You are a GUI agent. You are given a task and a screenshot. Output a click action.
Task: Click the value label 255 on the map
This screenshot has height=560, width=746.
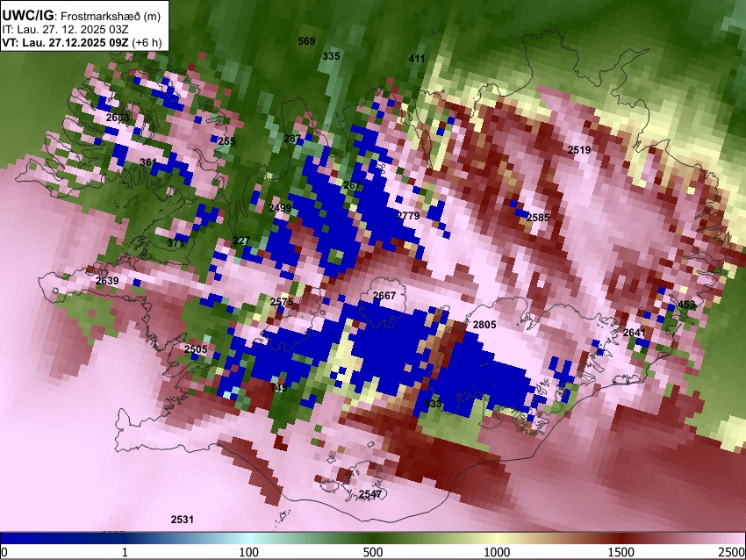227,140
